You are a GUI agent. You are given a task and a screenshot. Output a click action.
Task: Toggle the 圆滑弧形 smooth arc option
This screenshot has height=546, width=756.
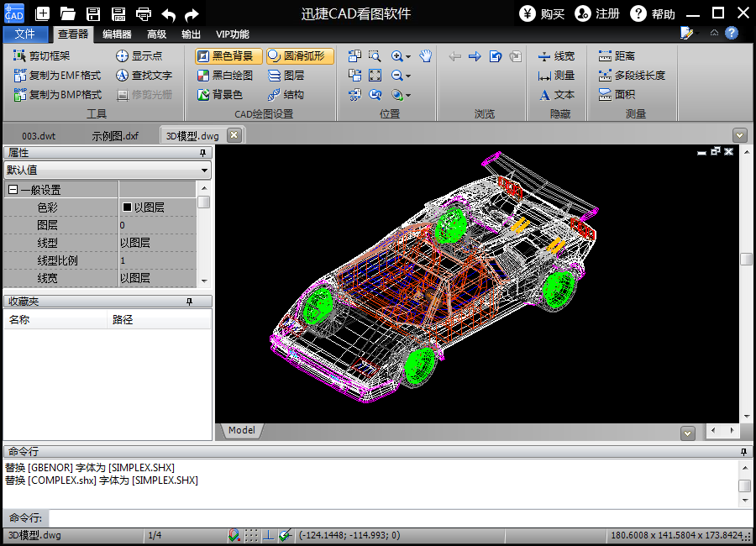point(300,56)
